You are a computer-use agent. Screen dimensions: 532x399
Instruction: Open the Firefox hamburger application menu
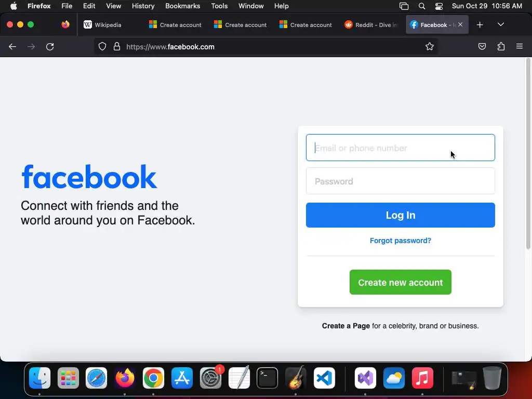[520, 46]
